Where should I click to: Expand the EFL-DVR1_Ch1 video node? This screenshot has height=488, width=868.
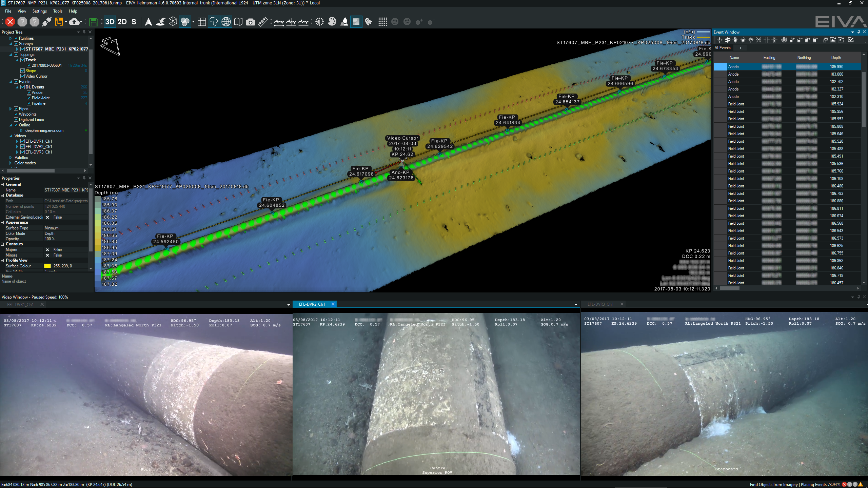point(17,141)
